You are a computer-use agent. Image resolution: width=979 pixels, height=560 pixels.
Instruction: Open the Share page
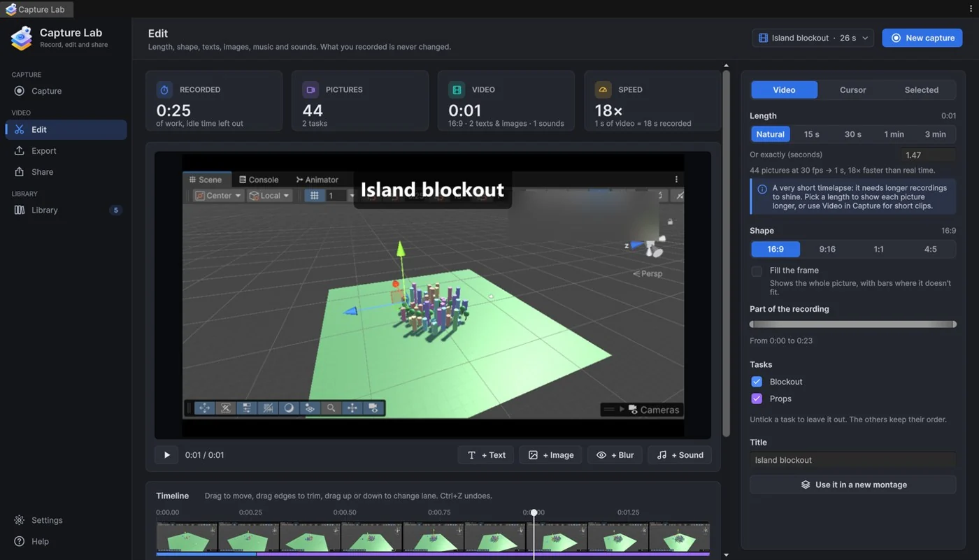(66, 172)
